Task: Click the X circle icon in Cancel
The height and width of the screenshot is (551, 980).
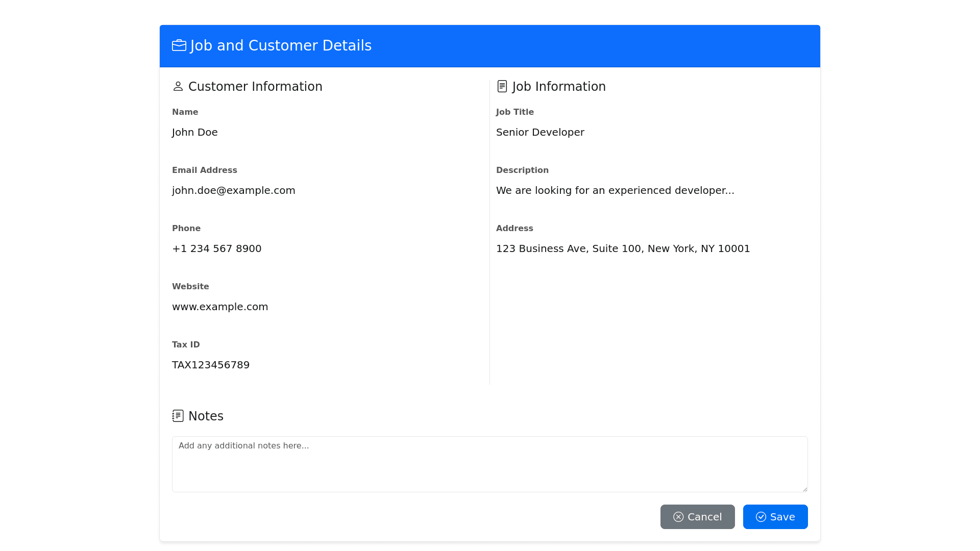Action: tap(678, 517)
